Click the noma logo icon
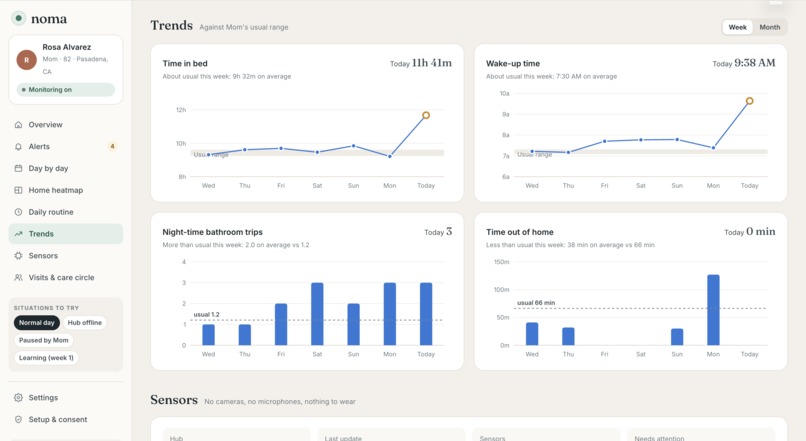Viewport: 806px width, 441px height. point(19,19)
